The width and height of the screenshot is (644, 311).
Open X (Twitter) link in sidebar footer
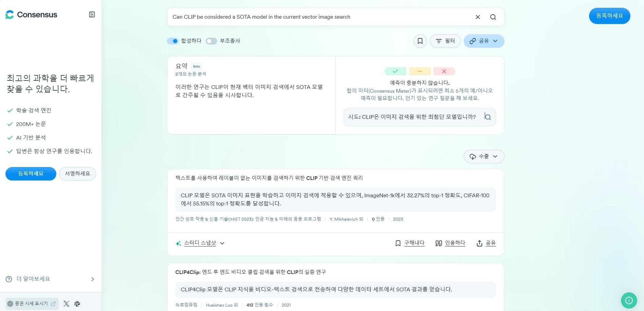tap(67, 304)
